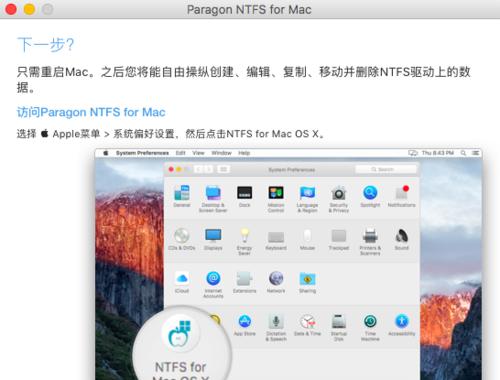Open Printers & Scanners preferences
Image resolution: width=500 pixels, height=380 pixels.
(x=370, y=236)
